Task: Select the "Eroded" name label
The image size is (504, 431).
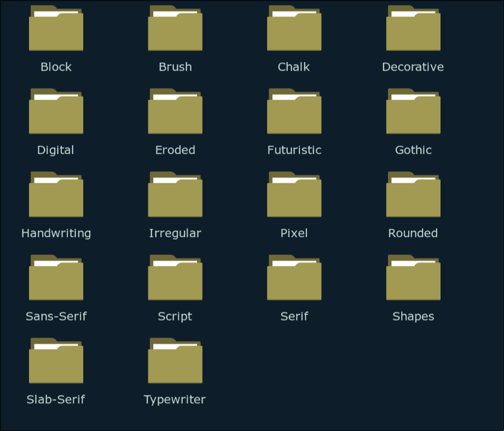Action: 175,150
